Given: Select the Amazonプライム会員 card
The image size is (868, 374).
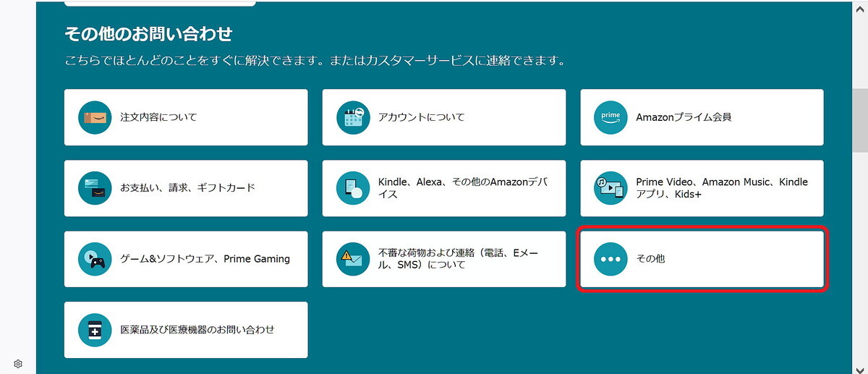Looking at the screenshot, I should coord(702,117).
